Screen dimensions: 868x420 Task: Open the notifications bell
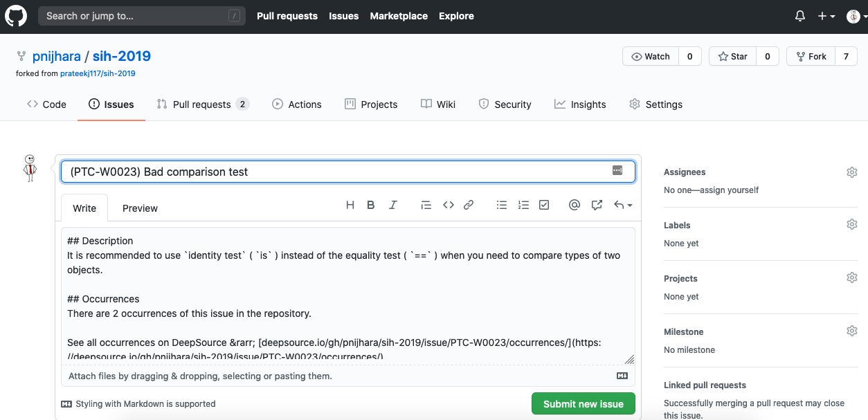(800, 16)
